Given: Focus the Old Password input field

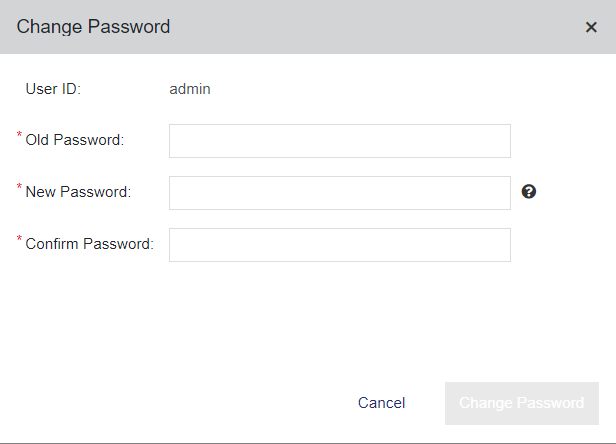Looking at the screenshot, I should (340, 141).
